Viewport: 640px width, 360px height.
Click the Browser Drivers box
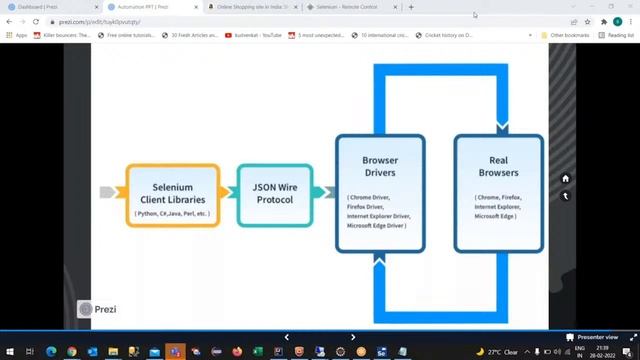[x=380, y=193]
